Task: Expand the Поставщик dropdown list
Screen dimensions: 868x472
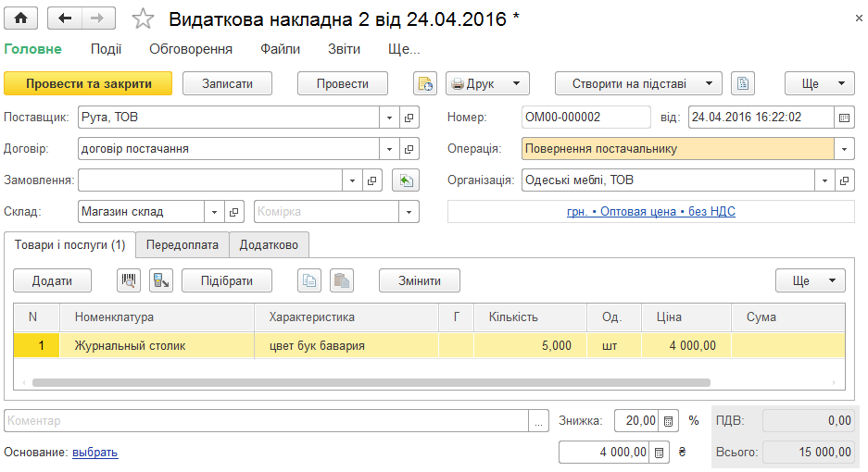Action: 389,118
